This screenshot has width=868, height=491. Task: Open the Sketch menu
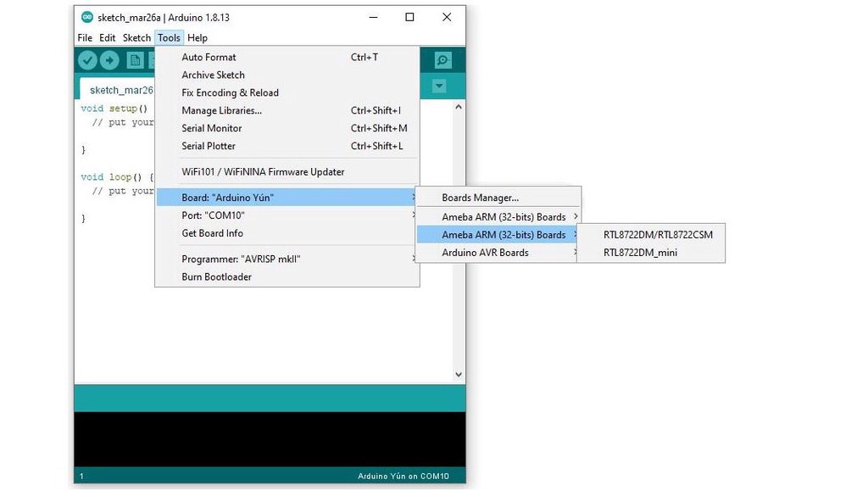click(x=136, y=38)
